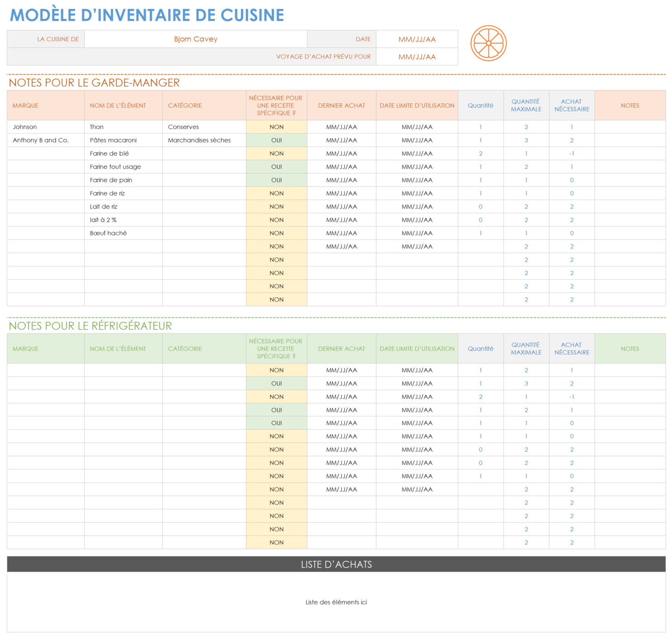
Task: Click the -1 purchase value in Farine de blé row
Action: pos(572,153)
